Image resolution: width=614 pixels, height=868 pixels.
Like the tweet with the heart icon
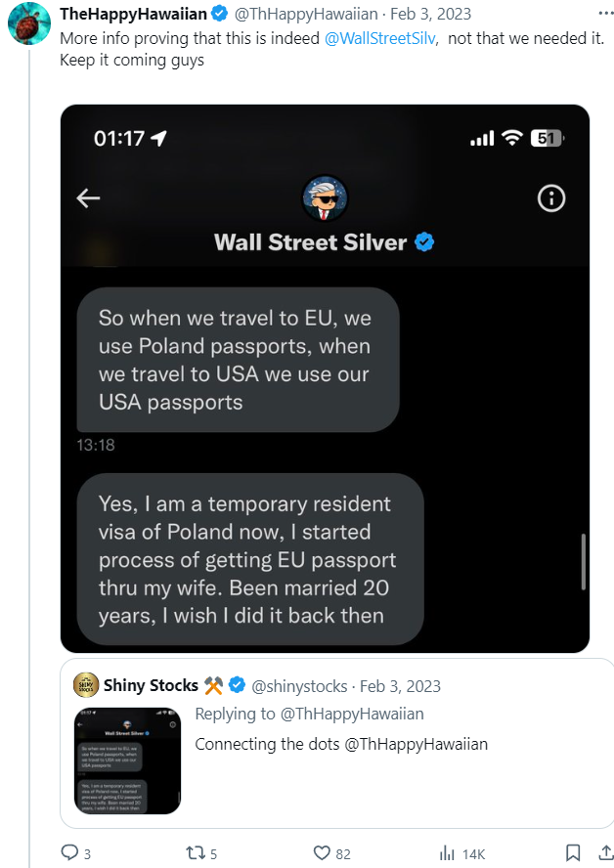coord(322,853)
